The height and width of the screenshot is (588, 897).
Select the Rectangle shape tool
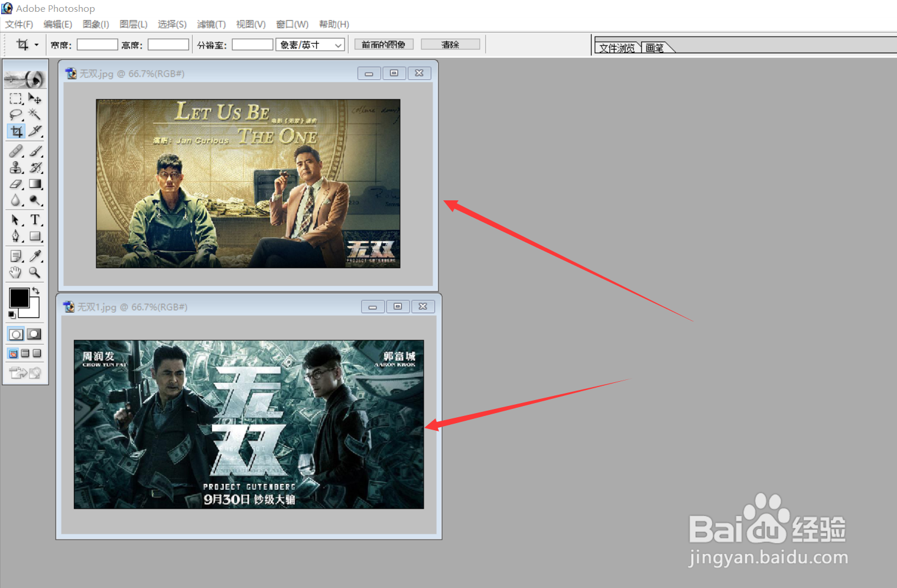tap(35, 236)
